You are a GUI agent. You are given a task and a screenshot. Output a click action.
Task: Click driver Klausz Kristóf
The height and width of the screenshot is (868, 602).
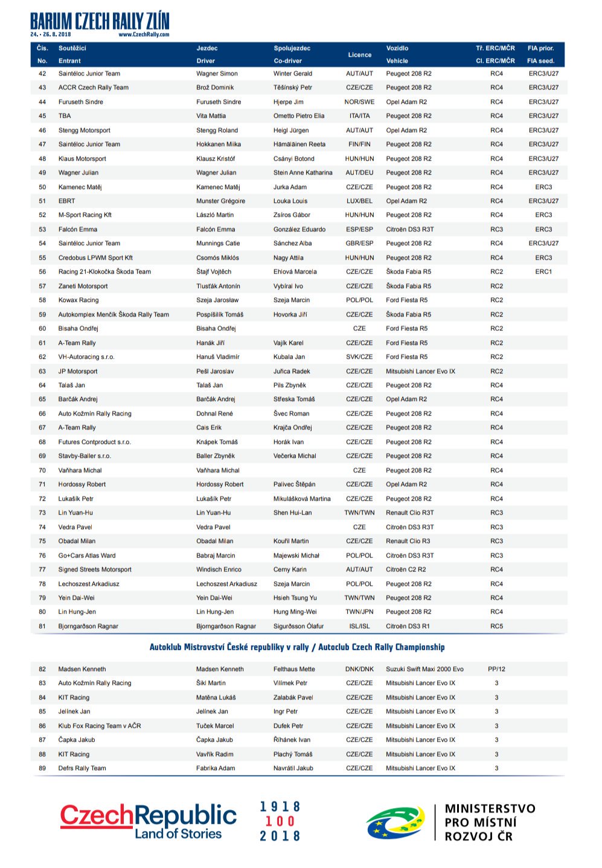[x=215, y=159]
